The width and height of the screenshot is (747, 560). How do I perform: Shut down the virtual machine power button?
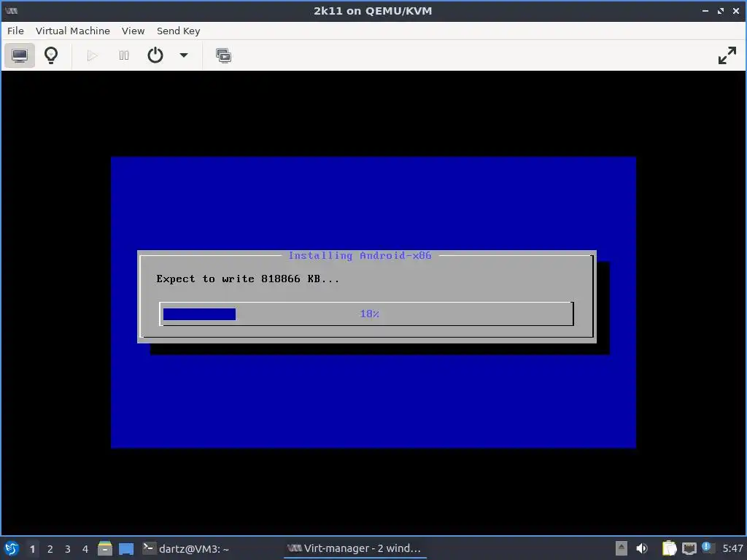(x=155, y=55)
